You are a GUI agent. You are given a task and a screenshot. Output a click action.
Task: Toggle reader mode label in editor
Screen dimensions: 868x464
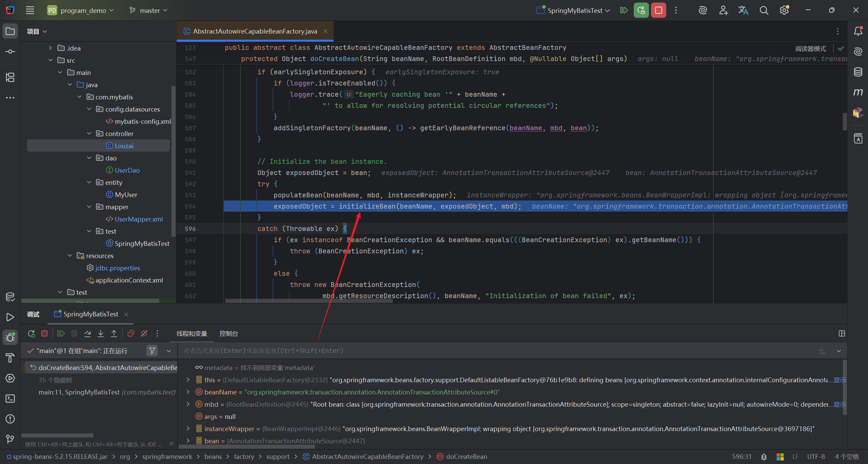810,49
